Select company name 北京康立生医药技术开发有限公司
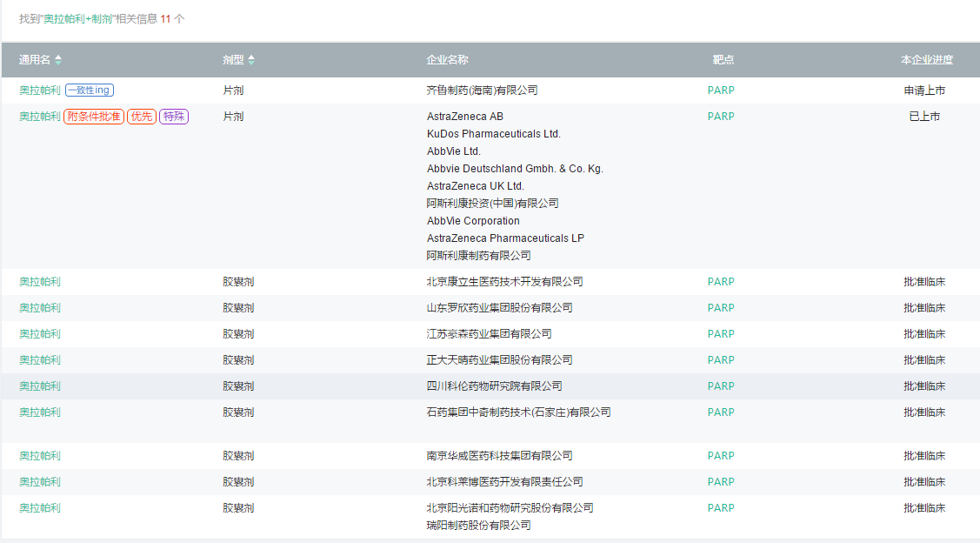 pyautogui.click(x=504, y=282)
